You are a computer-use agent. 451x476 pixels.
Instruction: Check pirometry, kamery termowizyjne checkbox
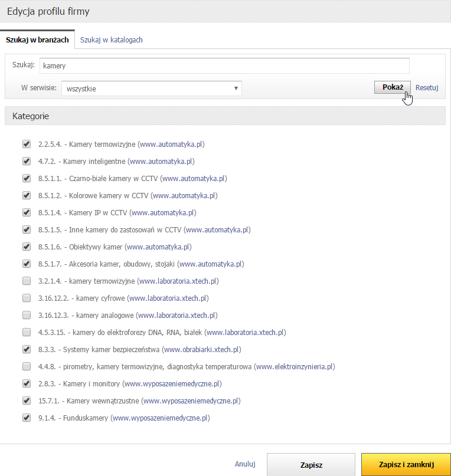coord(26,366)
